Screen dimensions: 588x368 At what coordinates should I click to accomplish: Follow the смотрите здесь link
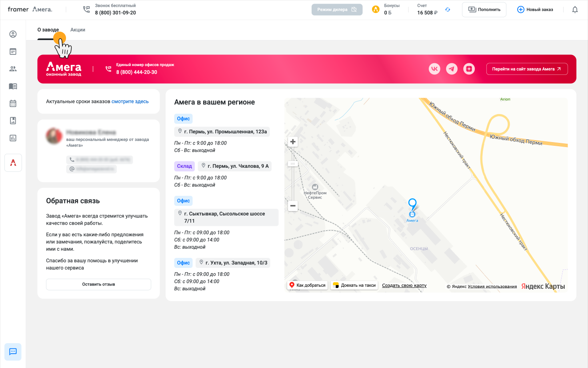tap(130, 102)
